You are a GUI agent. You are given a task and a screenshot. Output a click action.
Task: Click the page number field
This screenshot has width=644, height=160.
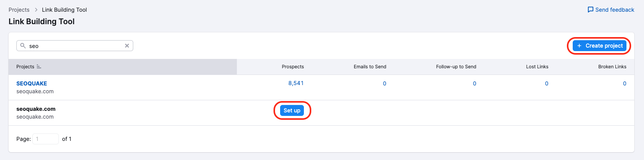pyautogui.click(x=46, y=139)
